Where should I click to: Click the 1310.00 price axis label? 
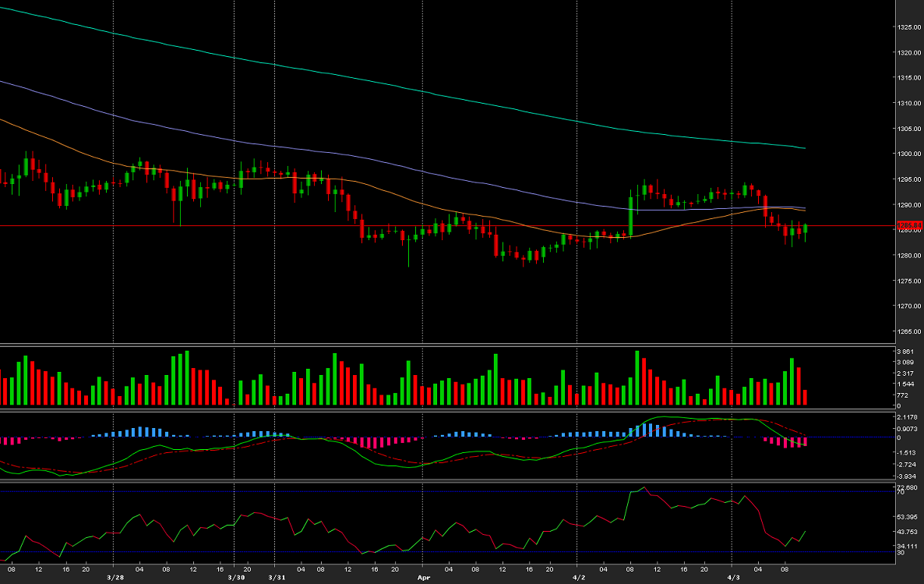[x=910, y=103]
